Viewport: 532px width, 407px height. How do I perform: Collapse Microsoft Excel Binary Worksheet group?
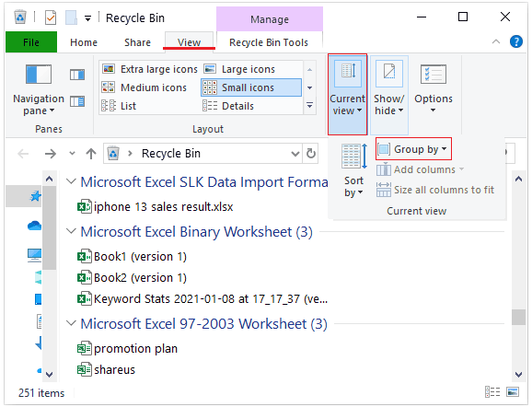tap(71, 231)
